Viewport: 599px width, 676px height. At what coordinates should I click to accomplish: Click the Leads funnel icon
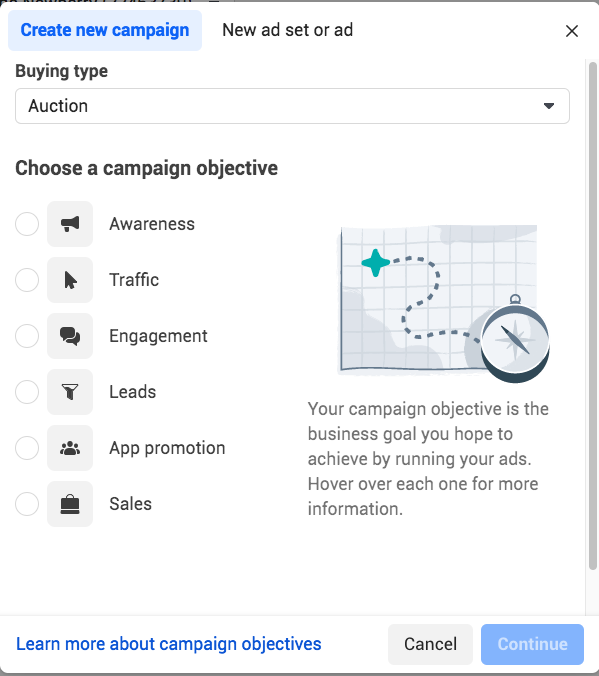(x=70, y=392)
